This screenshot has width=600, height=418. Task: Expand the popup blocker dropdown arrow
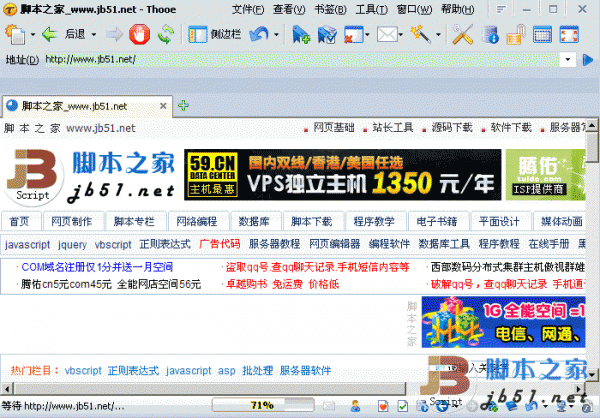point(367,34)
